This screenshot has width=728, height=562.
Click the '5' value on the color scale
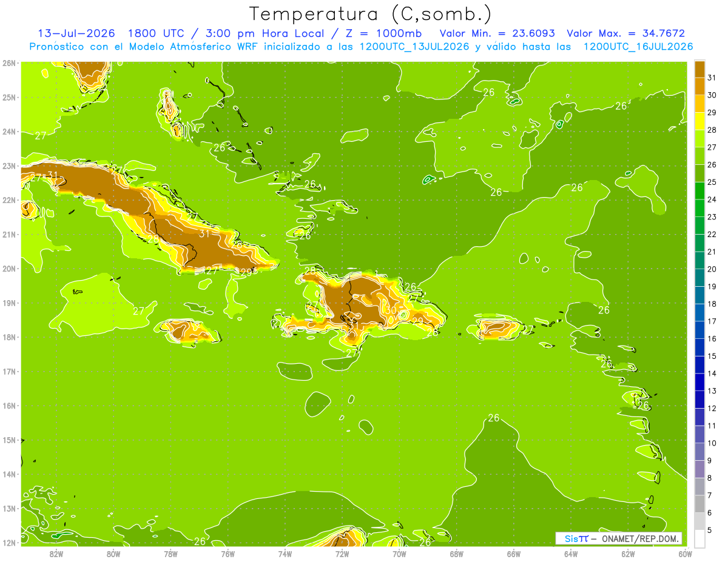tap(710, 530)
